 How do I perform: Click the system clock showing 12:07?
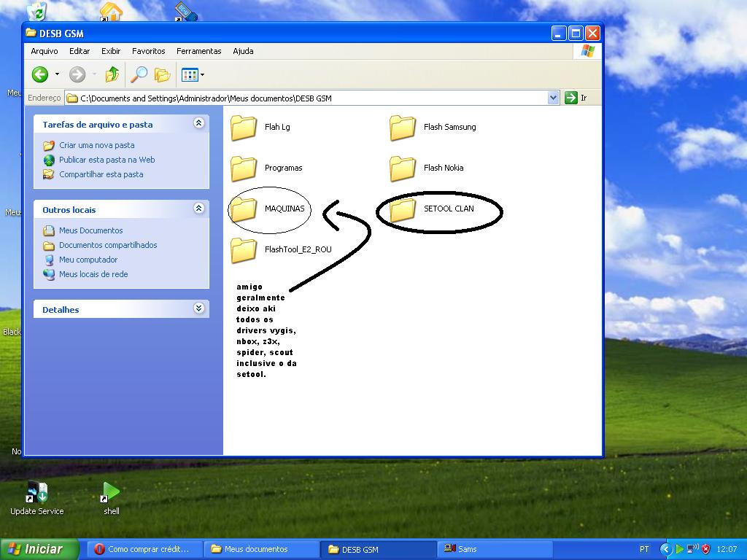[x=727, y=549]
